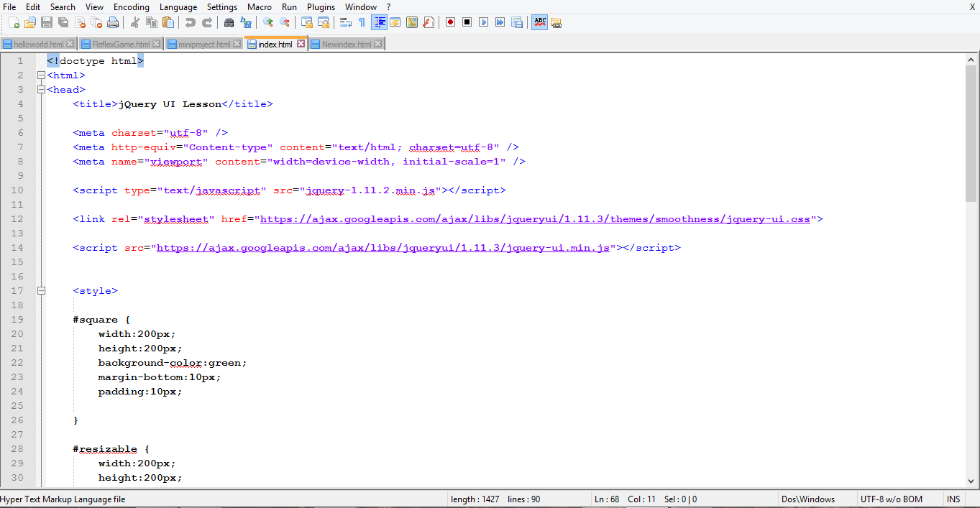This screenshot has height=508, width=980.
Task: Collapse the style fold on line 17
Action: pos(41,291)
